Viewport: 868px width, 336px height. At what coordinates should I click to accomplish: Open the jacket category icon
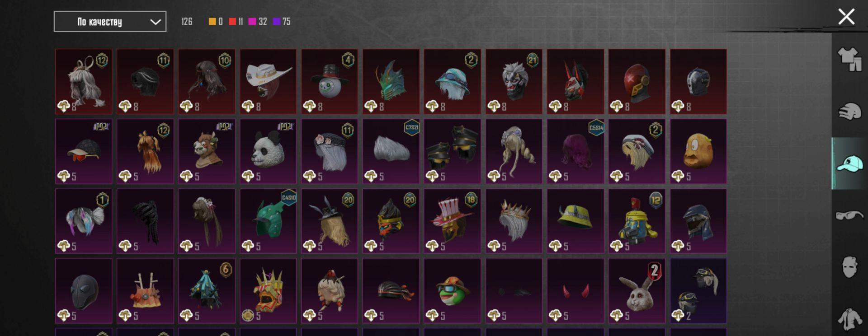(849, 319)
